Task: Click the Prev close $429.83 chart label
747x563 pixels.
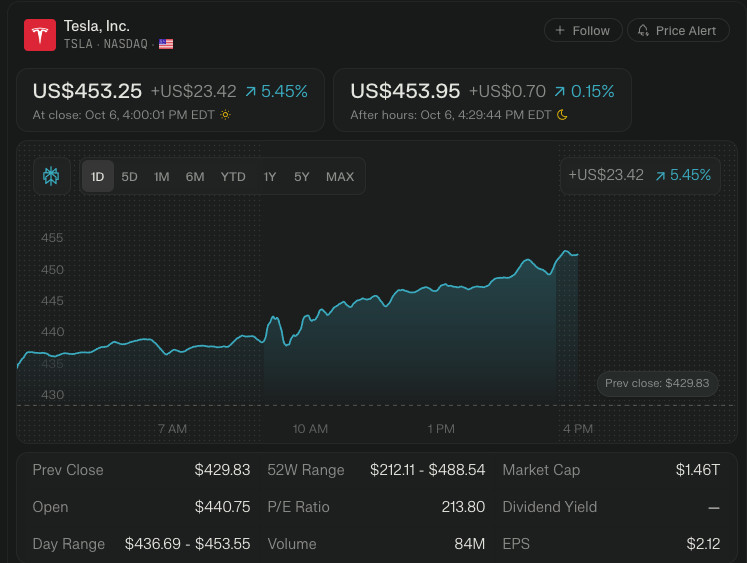Action: pyautogui.click(x=657, y=384)
